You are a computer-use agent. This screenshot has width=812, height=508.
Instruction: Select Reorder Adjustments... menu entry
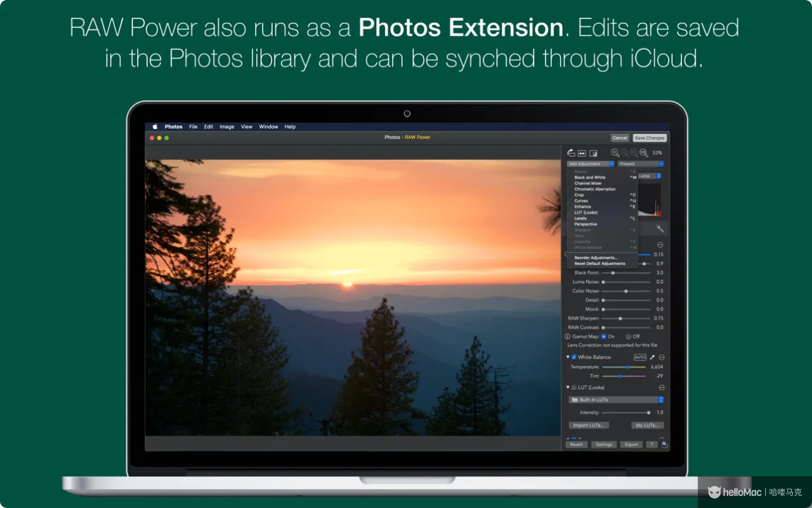click(x=603, y=258)
